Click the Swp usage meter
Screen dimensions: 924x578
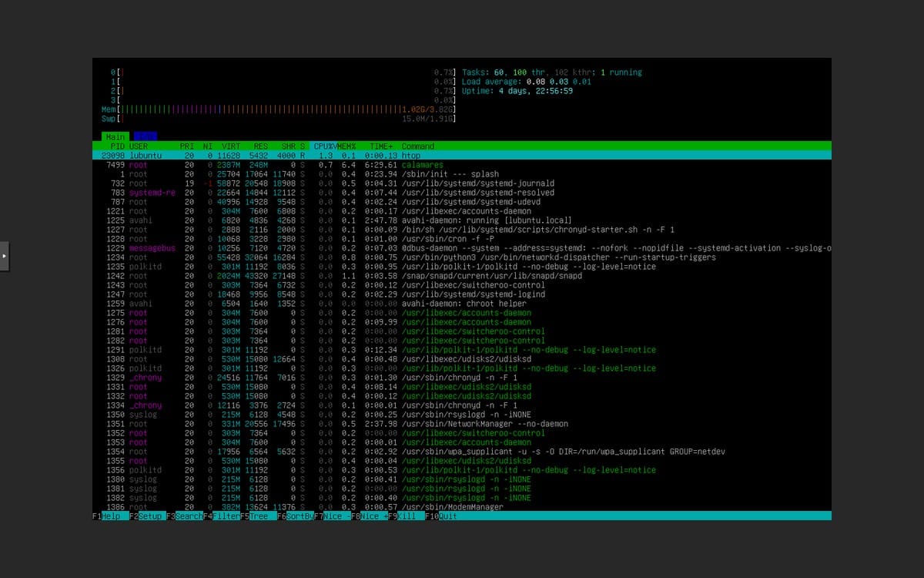tap(278, 119)
